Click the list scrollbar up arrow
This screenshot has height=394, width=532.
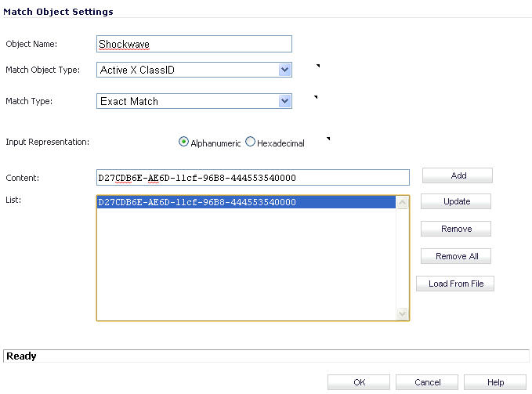[403, 203]
